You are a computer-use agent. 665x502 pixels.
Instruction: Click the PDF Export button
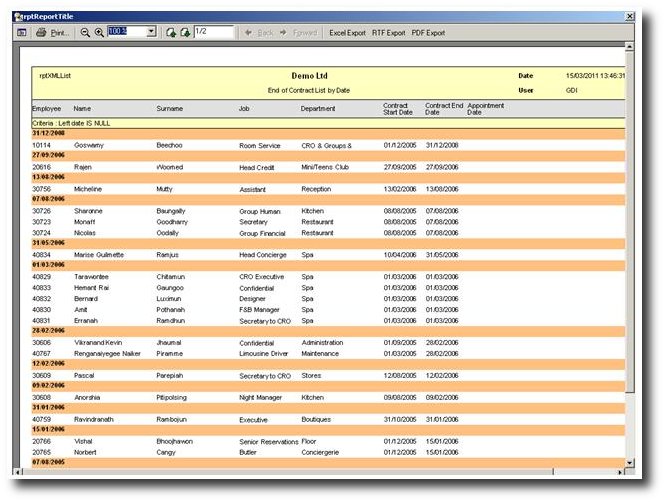[x=428, y=33]
